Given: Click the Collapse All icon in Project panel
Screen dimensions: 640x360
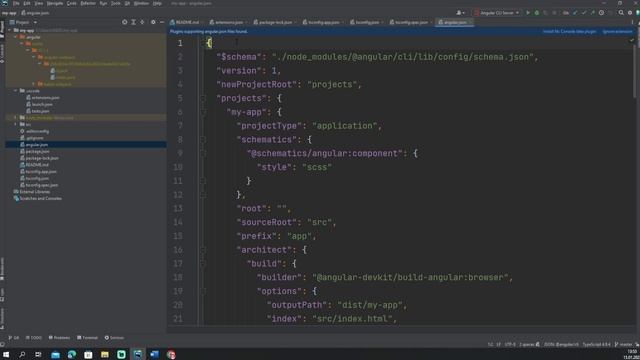Looking at the screenshot, I should pyautogui.click(x=142, y=22).
